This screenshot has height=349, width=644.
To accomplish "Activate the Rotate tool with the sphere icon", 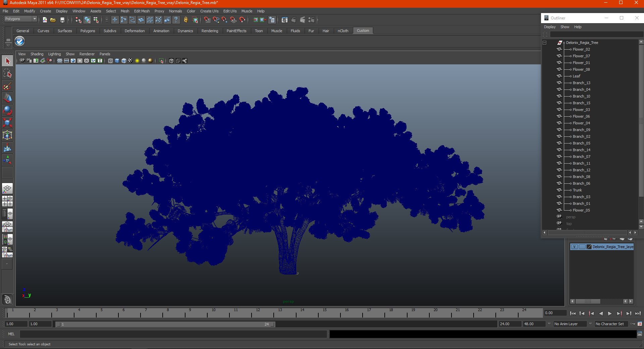I will tap(7, 111).
